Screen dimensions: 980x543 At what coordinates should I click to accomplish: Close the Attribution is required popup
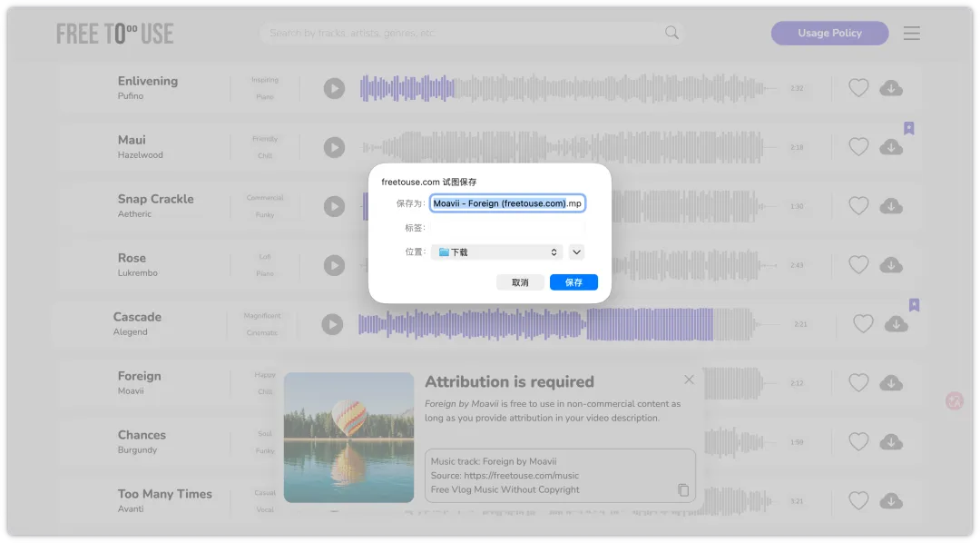tap(689, 380)
